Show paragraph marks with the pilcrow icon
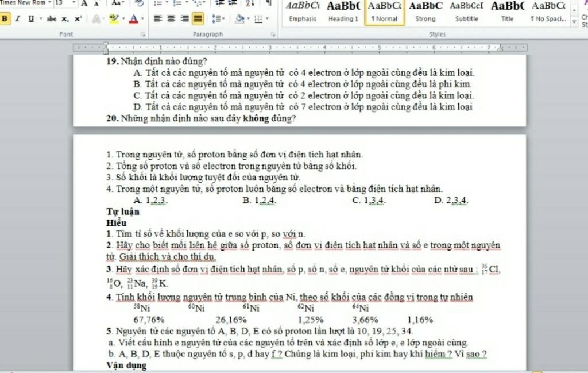 [269, 3]
